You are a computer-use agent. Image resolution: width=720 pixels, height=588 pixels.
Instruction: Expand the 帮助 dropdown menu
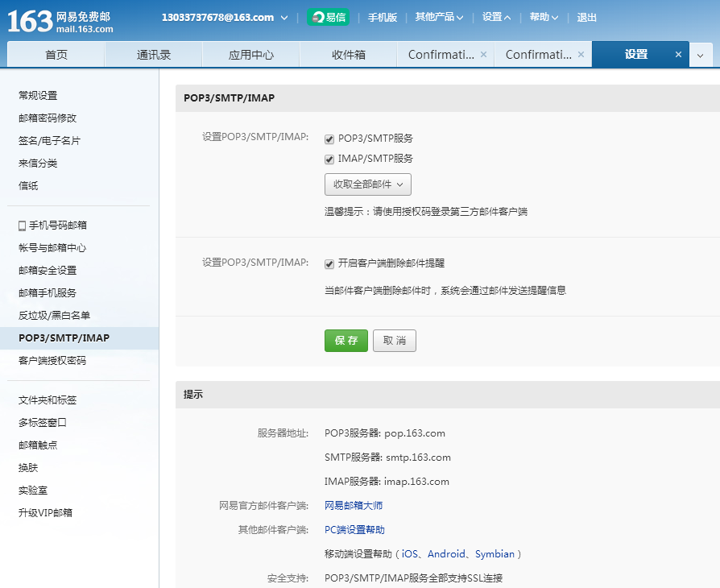click(x=544, y=16)
